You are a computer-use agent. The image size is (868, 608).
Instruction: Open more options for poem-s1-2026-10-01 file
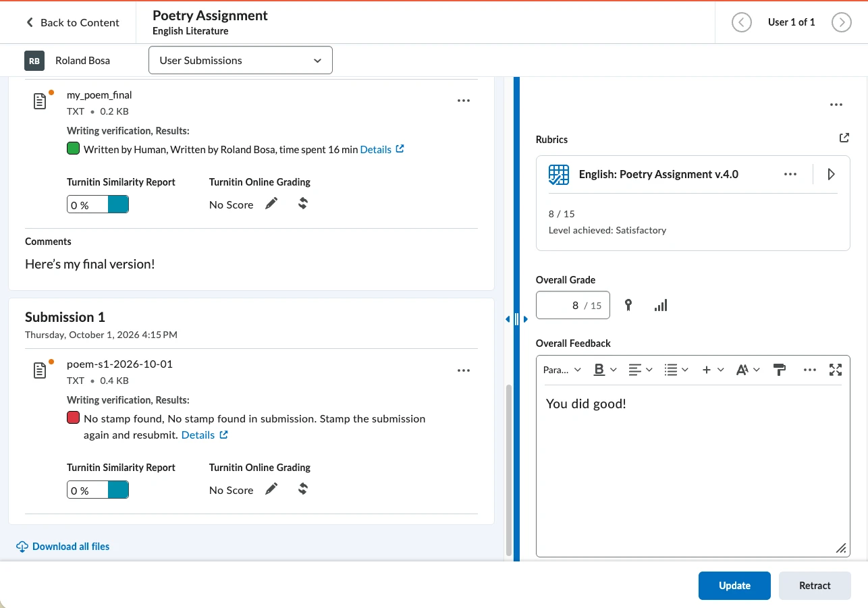pos(463,370)
